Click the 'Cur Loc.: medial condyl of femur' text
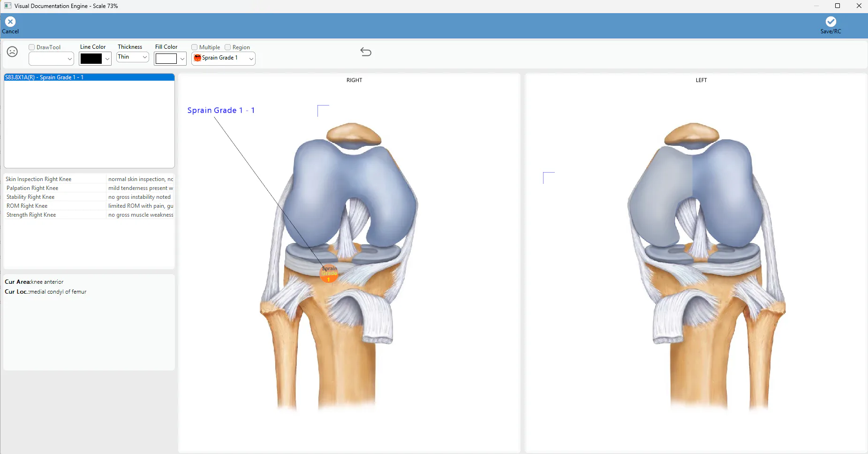This screenshot has width=868, height=454. point(45,292)
